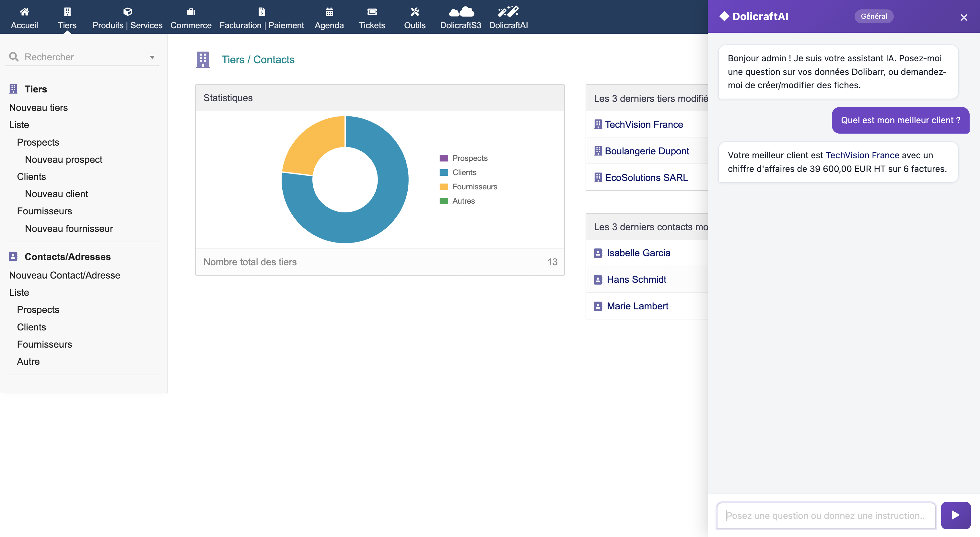Open the Commerce briefcase icon
The width and height of the screenshot is (980, 537).
pyautogui.click(x=191, y=12)
